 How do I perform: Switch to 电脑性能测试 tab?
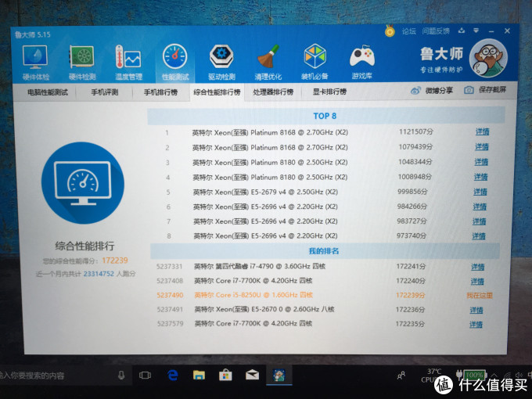48,92
